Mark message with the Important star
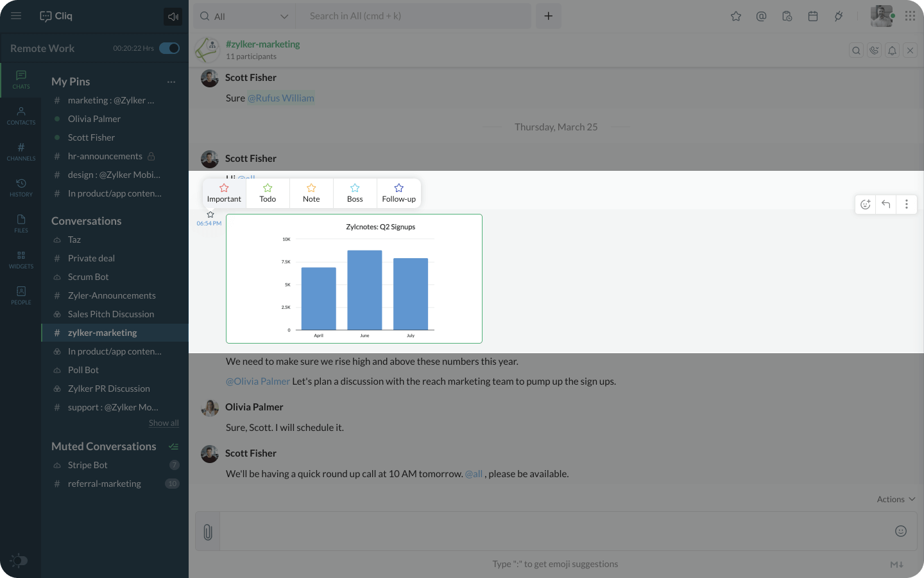This screenshot has width=924, height=578. point(224,193)
